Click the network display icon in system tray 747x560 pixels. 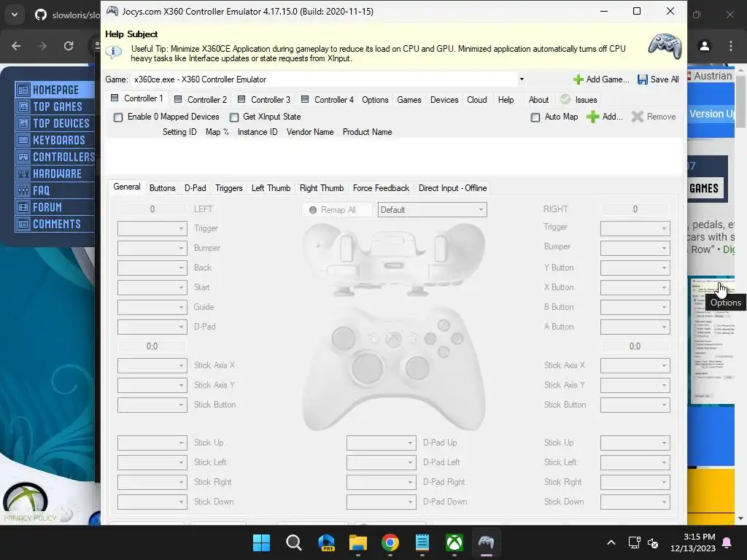click(634, 542)
